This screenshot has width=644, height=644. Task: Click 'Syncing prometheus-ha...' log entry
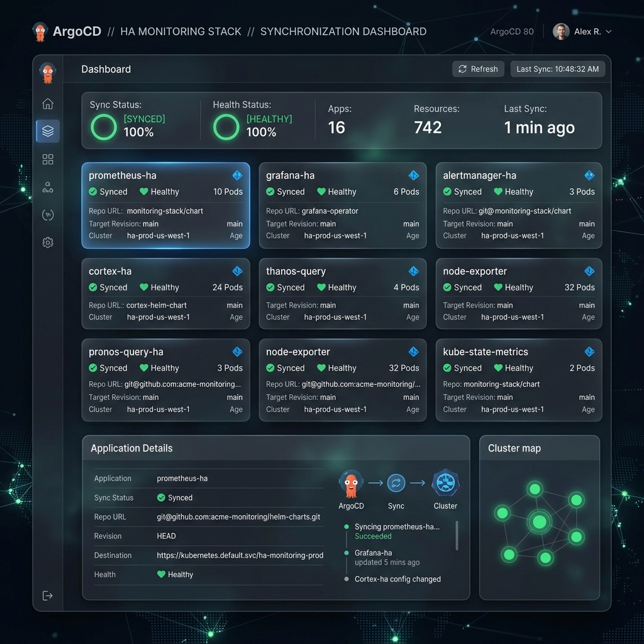pyautogui.click(x=397, y=526)
